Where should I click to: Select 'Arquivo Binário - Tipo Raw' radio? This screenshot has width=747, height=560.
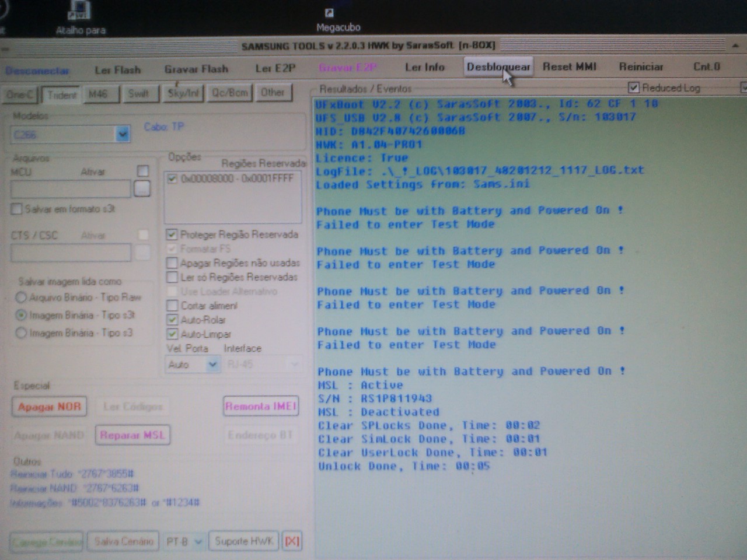click(21, 297)
